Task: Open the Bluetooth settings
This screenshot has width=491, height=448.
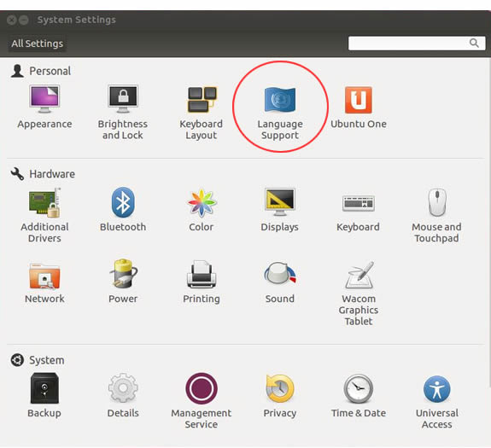Action: 123,209
